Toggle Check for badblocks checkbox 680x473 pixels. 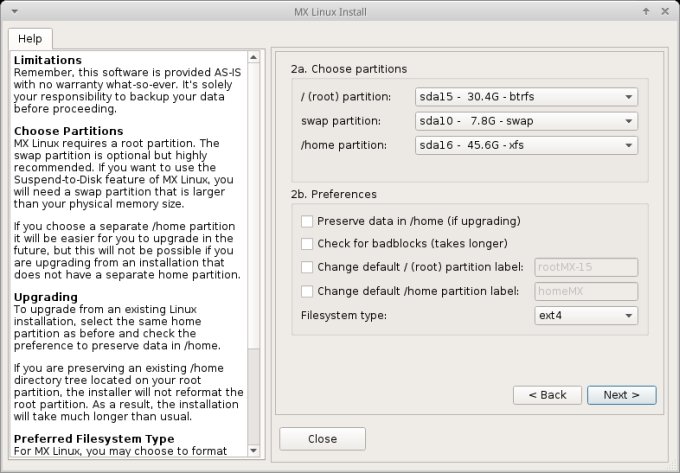307,243
